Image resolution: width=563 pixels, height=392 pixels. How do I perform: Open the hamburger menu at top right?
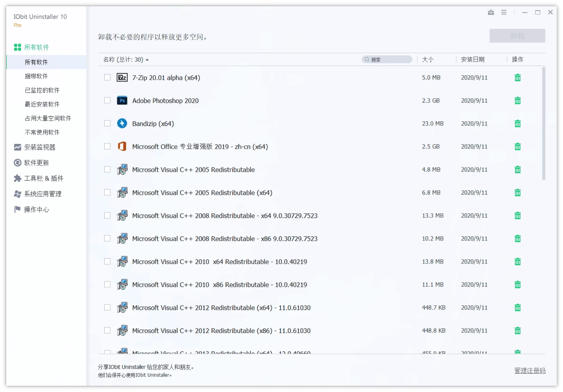(503, 12)
